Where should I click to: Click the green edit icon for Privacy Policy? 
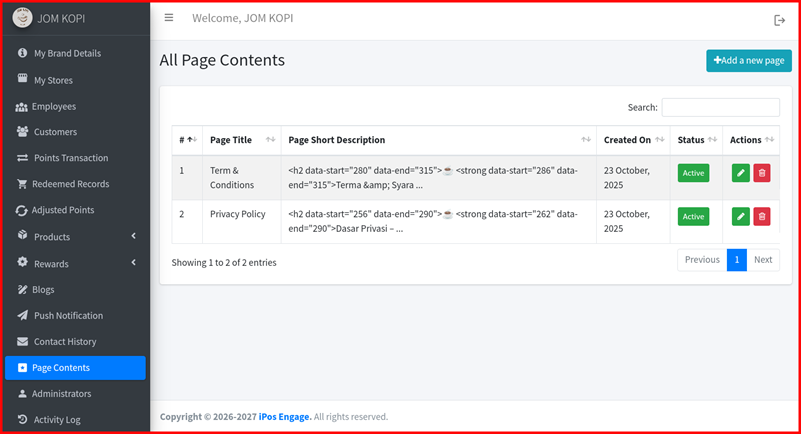[x=740, y=216]
